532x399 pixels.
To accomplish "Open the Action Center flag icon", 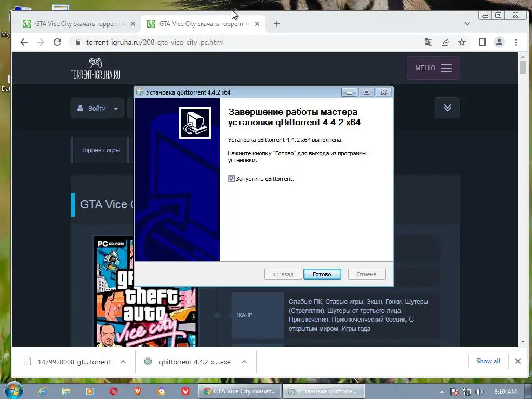I will point(454,392).
